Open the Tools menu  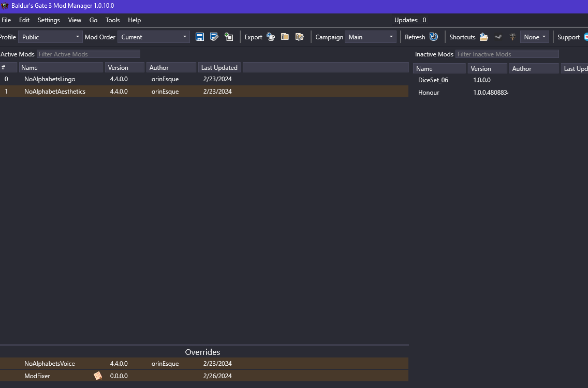pos(112,20)
